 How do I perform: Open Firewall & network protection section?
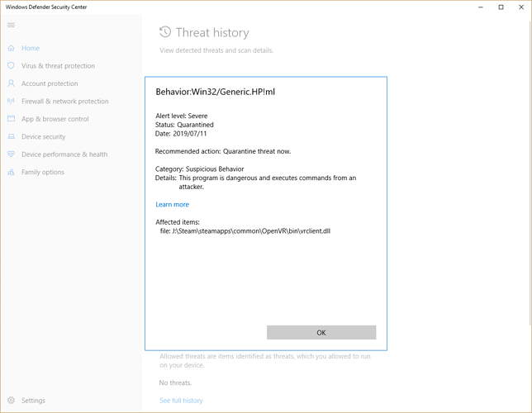coord(64,101)
